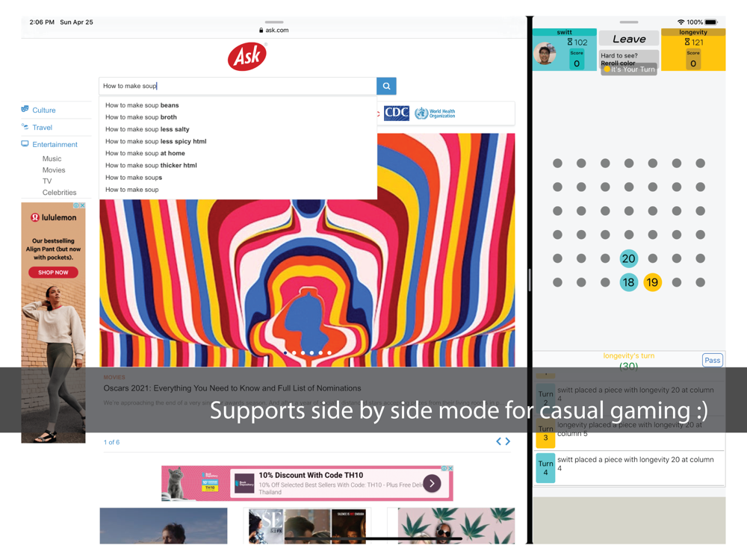Viewport: 747px width, 560px height.
Task: Click the browser window top grabber handle
Action: tap(274, 22)
